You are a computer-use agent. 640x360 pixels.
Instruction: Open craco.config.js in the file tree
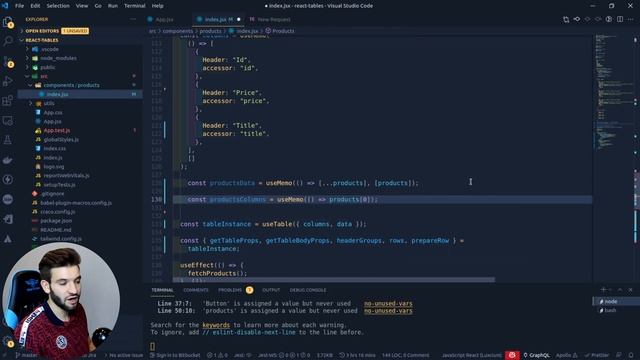[59, 212]
